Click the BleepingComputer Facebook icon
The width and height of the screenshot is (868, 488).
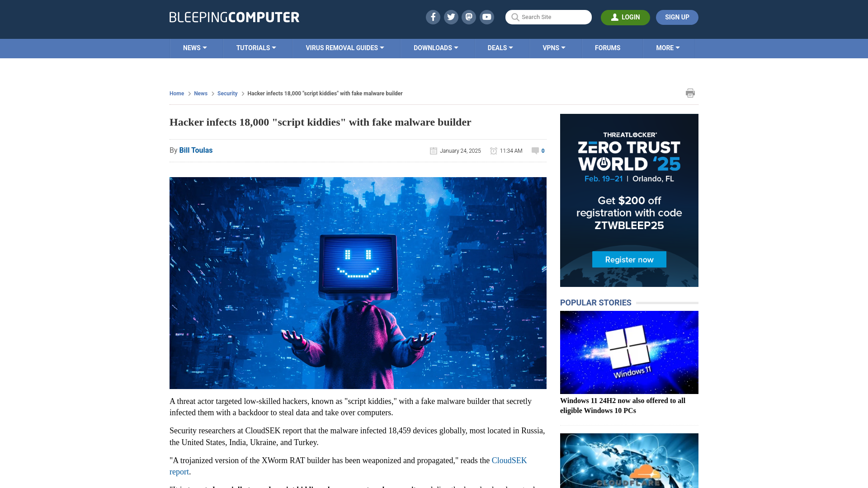[x=433, y=17]
